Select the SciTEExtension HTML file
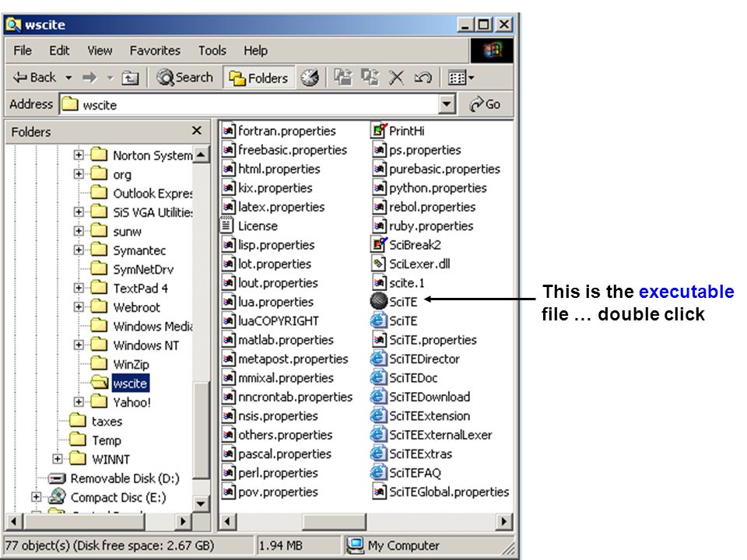The image size is (747, 560). pos(420,415)
